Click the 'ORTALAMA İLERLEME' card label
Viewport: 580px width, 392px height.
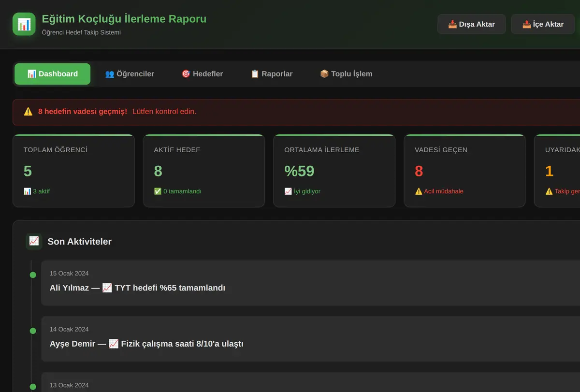coord(322,150)
